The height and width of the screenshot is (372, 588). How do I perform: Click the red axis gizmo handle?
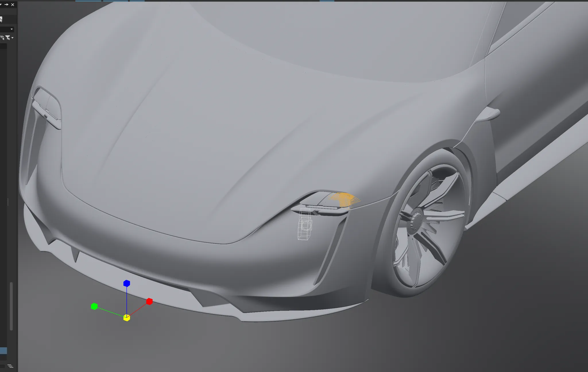(x=149, y=301)
